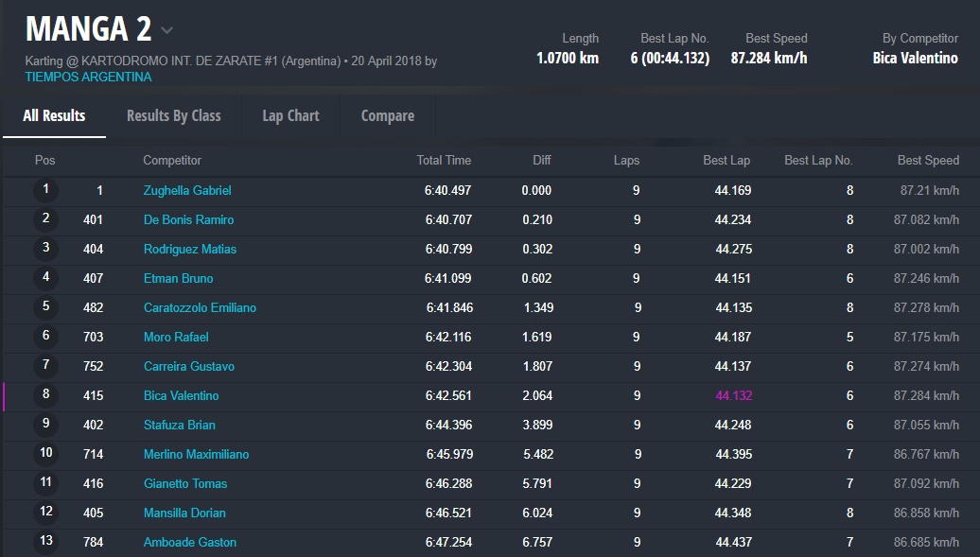Open the Lap Chart tab
The width and height of the screenshot is (980, 557).
pos(290,115)
